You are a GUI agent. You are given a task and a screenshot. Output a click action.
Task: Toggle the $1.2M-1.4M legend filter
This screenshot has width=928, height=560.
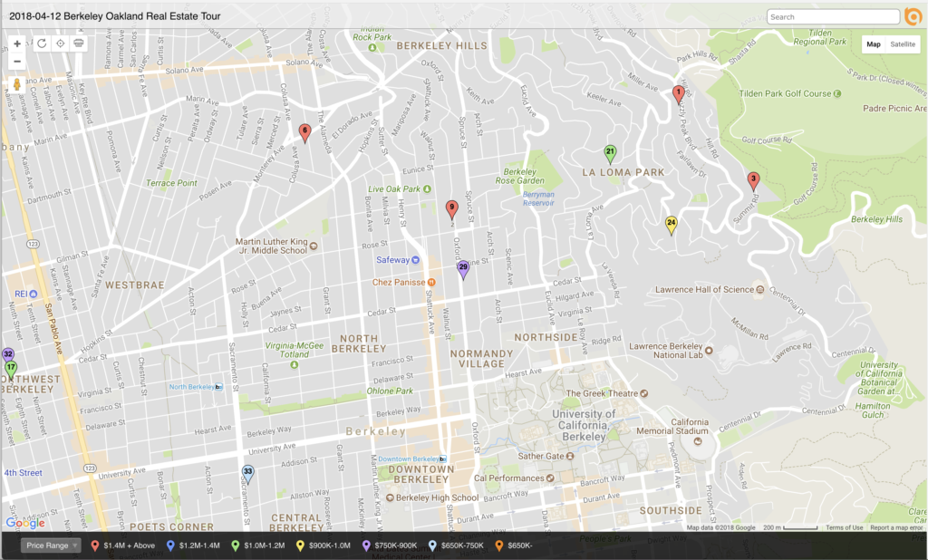click(x=193, y=546)
